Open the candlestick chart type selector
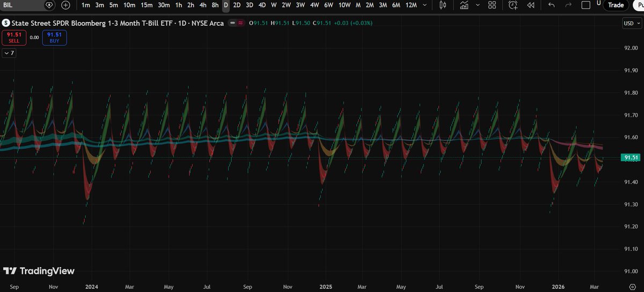Viewport: 644px width, 292px height. (443, 5)
